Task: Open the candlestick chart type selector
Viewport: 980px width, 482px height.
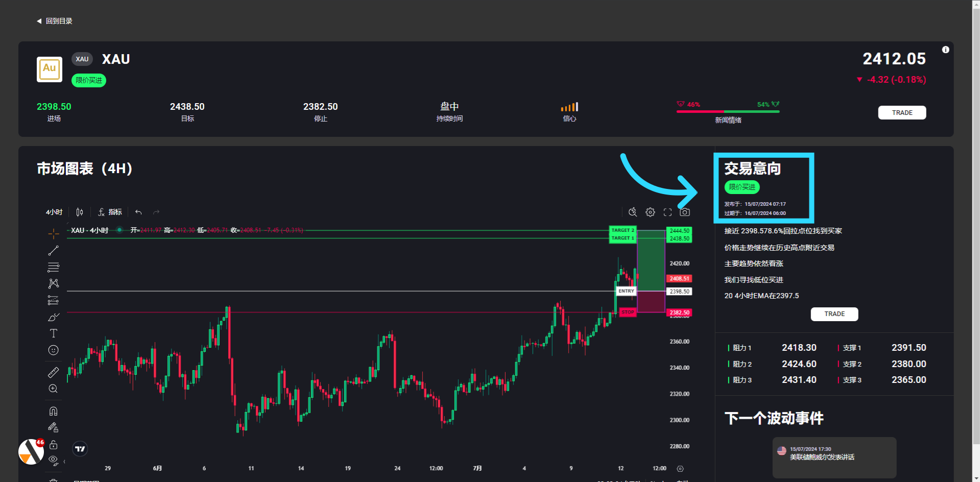Action: [x=80, y=212]
